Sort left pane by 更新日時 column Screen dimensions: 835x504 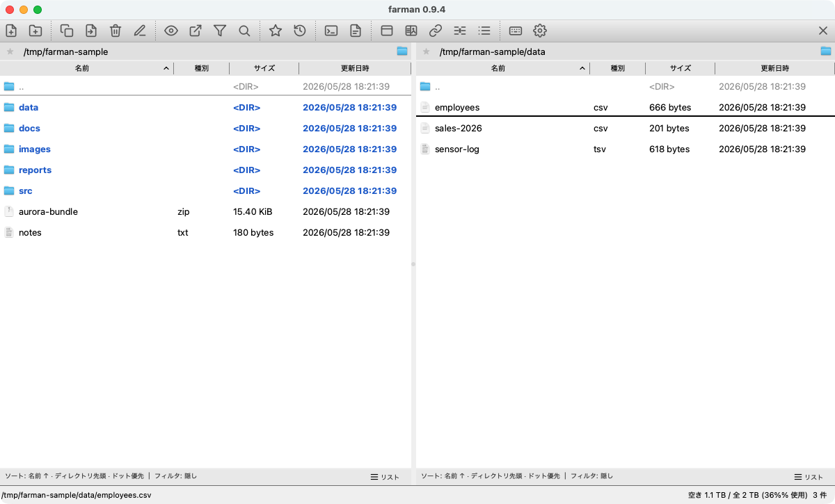355,68
